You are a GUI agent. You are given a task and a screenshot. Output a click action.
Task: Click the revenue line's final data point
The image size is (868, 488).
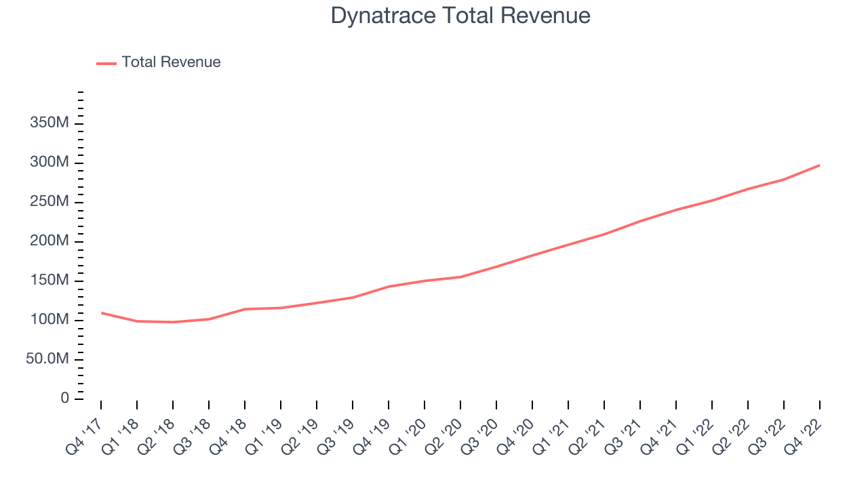818,165
